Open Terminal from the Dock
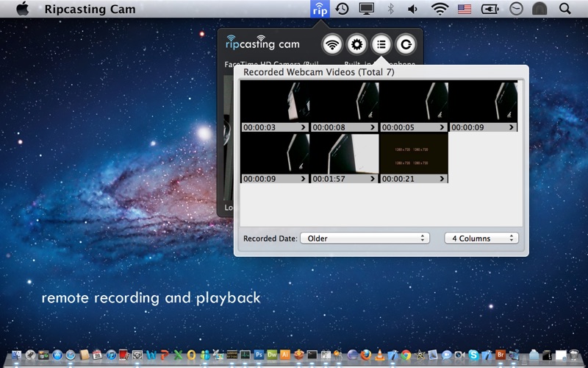 [312, 355]
